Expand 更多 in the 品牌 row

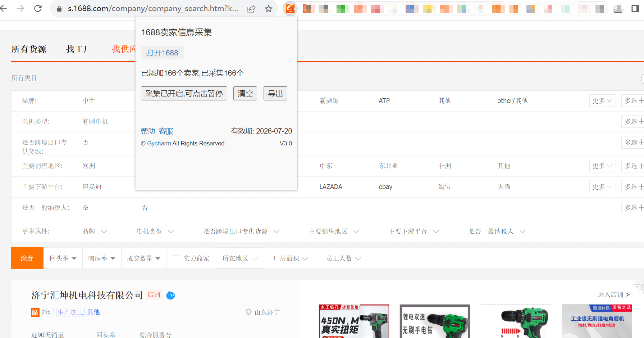[x=602, y=101]
